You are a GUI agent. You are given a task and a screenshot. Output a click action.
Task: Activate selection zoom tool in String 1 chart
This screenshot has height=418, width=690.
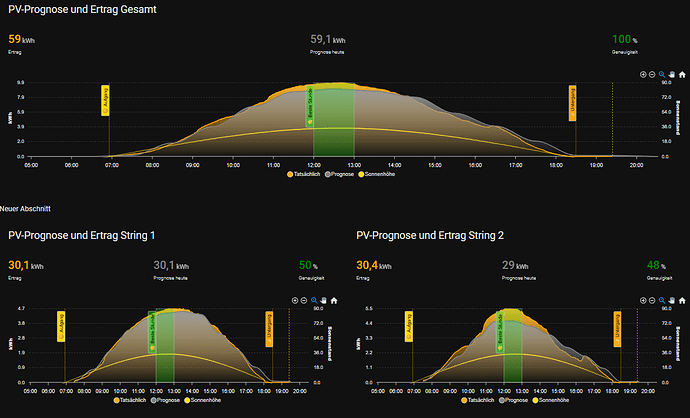coord(314,301)
